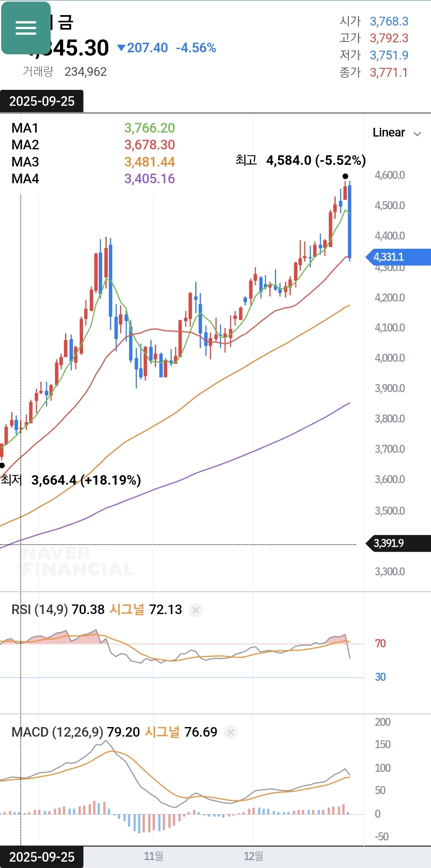This screenshot has width=431, height=868.
Task: Click the blue 4,331.1 current price tag
Action: [398, 257]
